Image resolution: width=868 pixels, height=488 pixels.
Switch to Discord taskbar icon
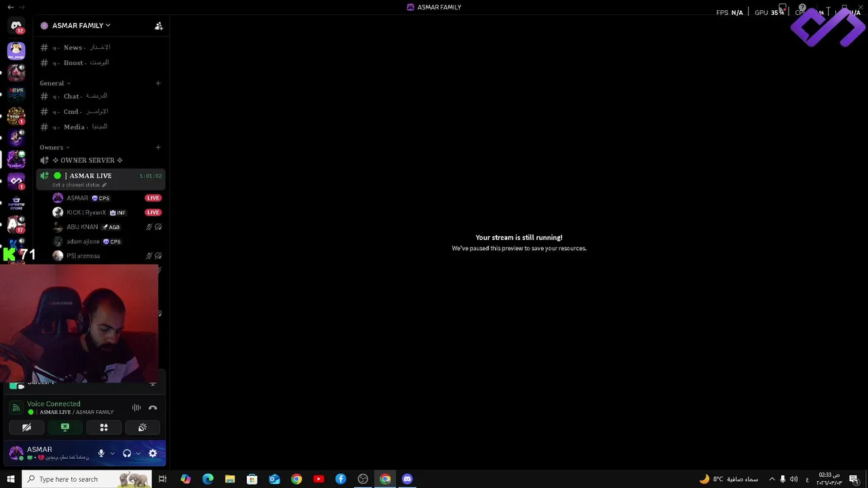coord(407,479)
